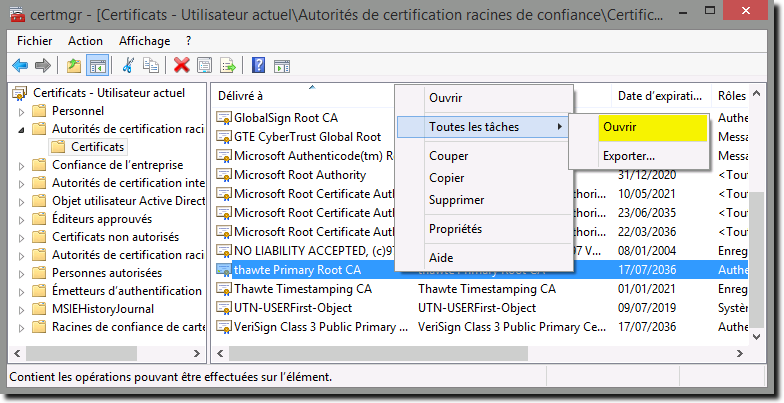This screenshot has height=403, width=784.
Task: Open the Affichage menu
Action: tap(144, 41)
